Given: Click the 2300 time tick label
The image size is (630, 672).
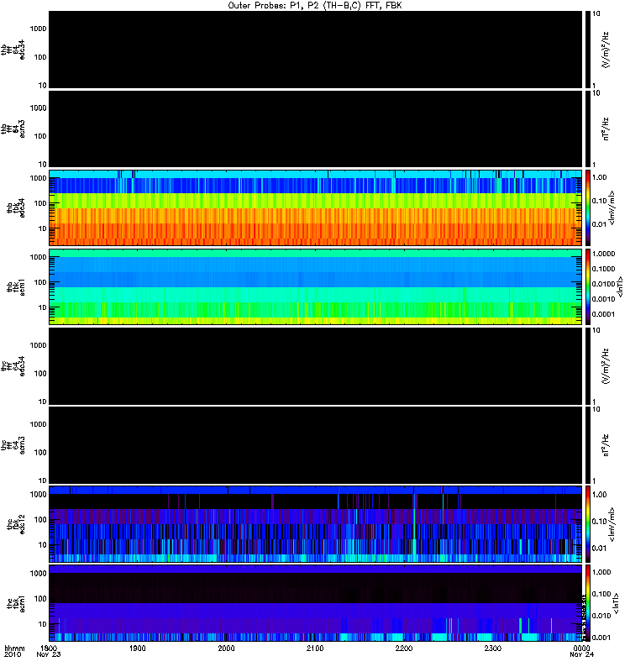Looking at the screenshot, I should (493, 648).
